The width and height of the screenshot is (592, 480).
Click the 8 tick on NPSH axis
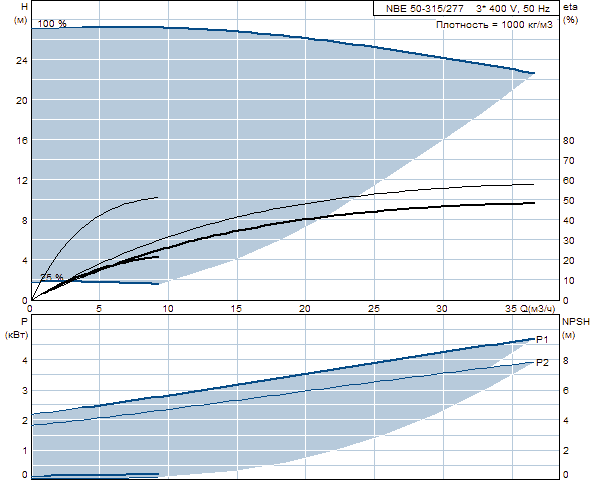(x=566, y=360)
